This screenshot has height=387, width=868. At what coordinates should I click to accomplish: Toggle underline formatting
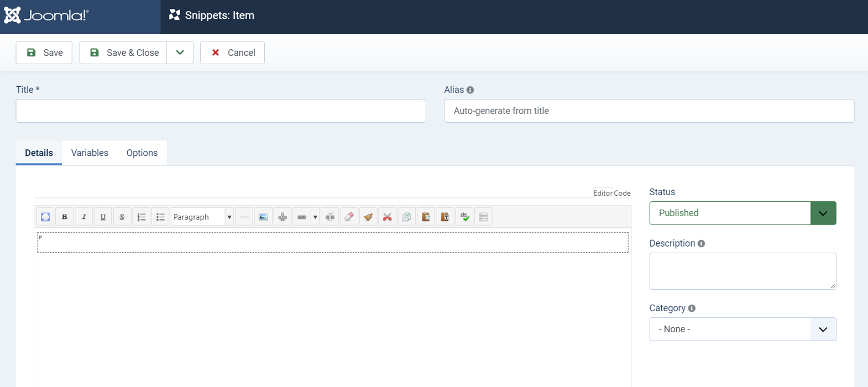[x=103, y=217]
